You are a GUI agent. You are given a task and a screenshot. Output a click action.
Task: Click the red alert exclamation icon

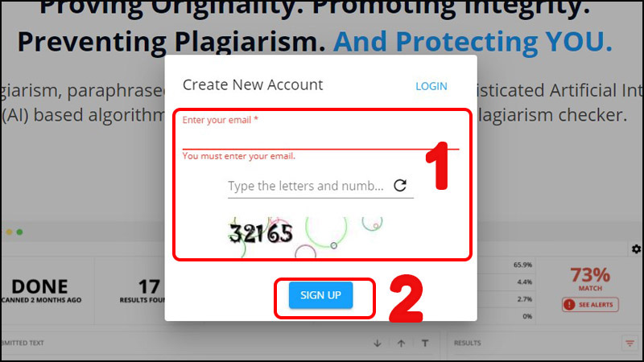[569, 305]
